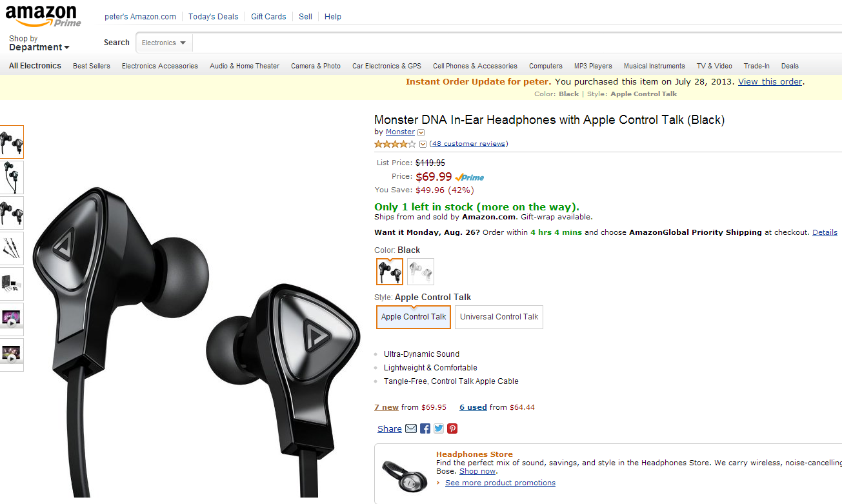Select the Apple Control Talk style
The height and width of the screenshot is (504, 842).
click(414, 317)
